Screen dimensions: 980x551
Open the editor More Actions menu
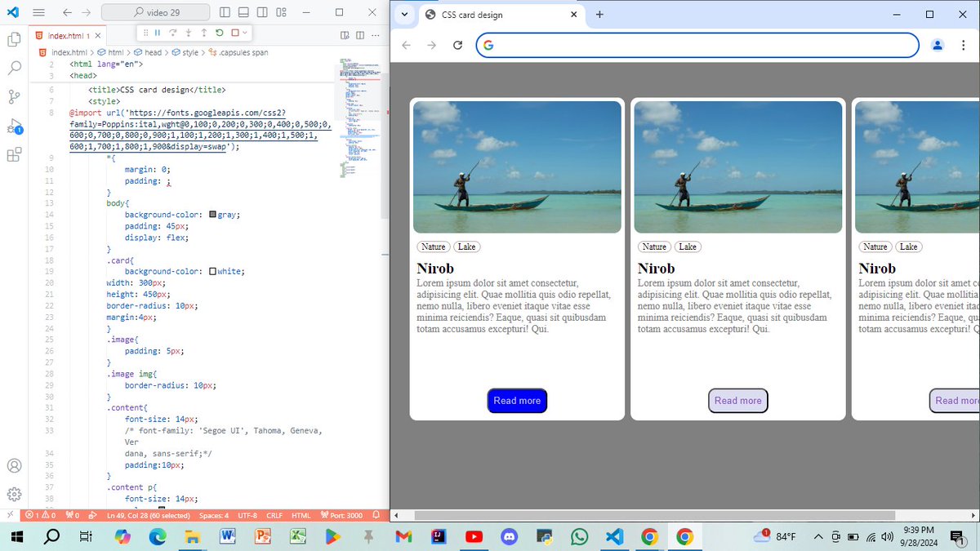[x=375, y=35]
